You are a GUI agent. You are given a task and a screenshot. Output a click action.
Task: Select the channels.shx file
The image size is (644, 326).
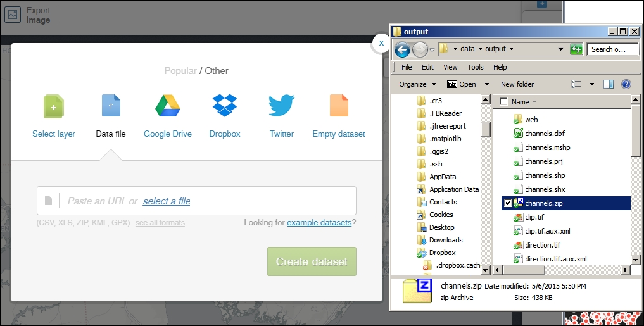pyautogui.click(x=539, y=189)
